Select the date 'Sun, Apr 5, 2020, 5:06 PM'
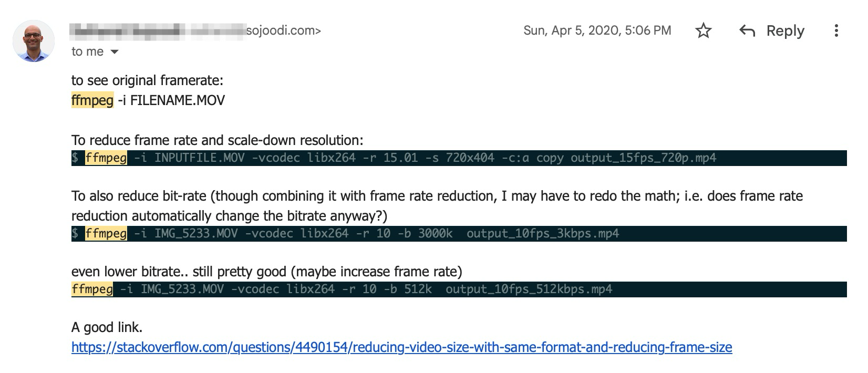This screenshot has width=868, height=373. point(596,30)
